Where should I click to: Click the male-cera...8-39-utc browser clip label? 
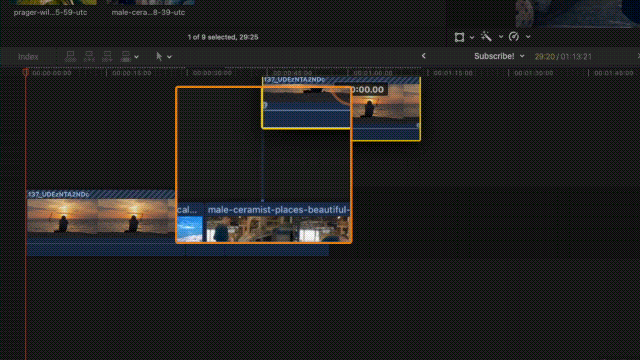pyautogui.click(x=148, y=13)
